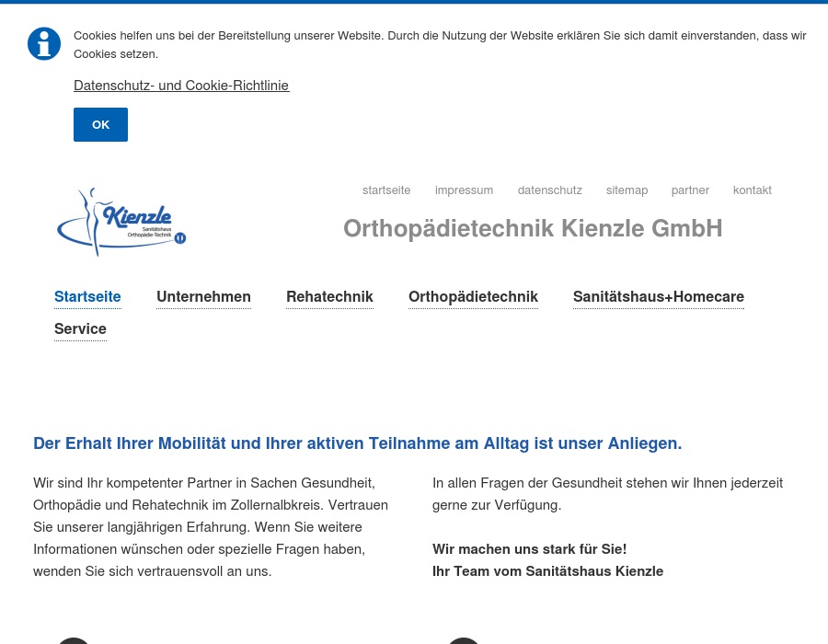Viewport: 828px width, 644px height.
Task: Click the right dark circular icon below the text
Action: pos(464,640)
